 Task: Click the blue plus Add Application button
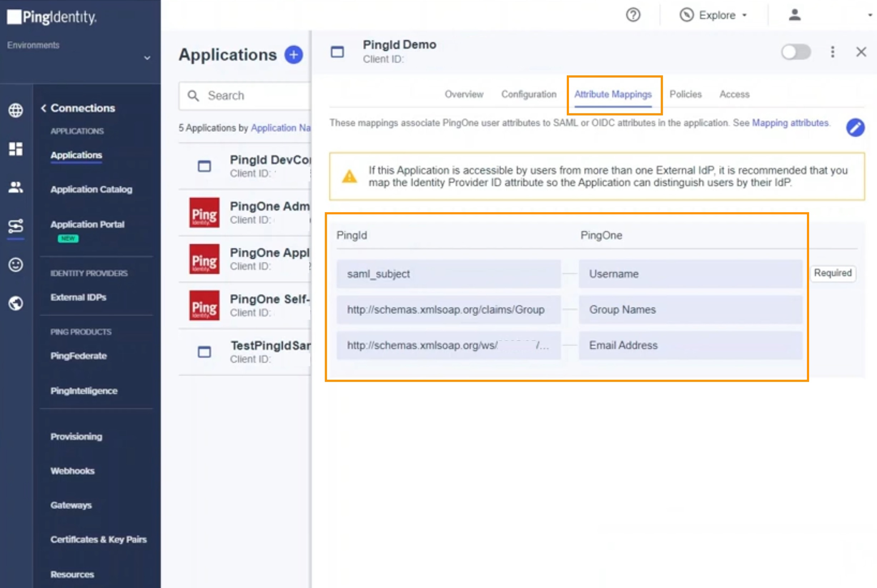293,55
